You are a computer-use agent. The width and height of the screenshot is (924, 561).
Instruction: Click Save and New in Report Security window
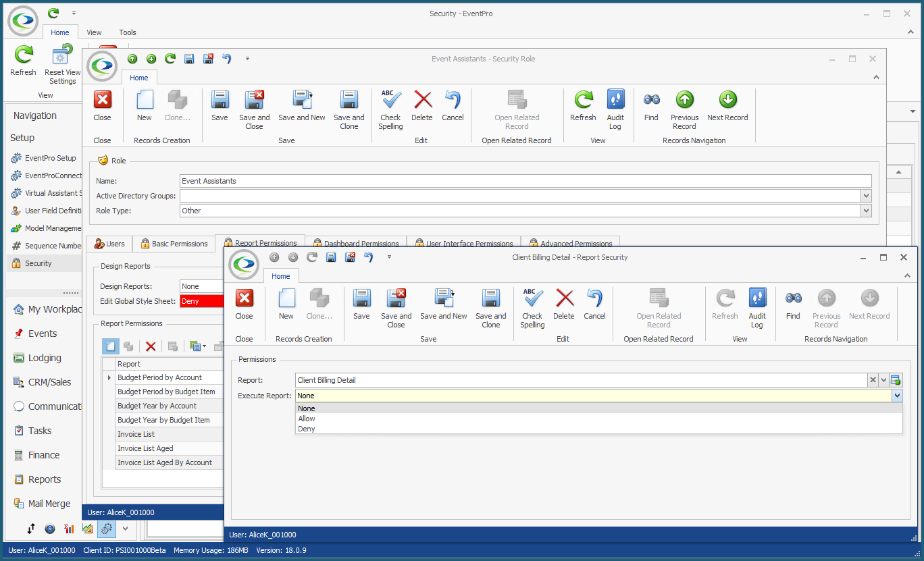(x=443, y=304)
